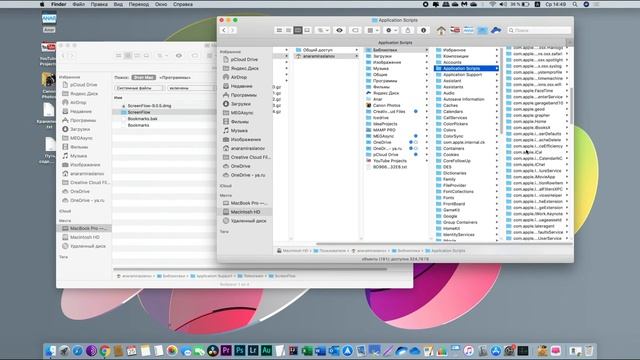
Task: Expand the Библиотеки folder in column
Action: tap(427, 50)
